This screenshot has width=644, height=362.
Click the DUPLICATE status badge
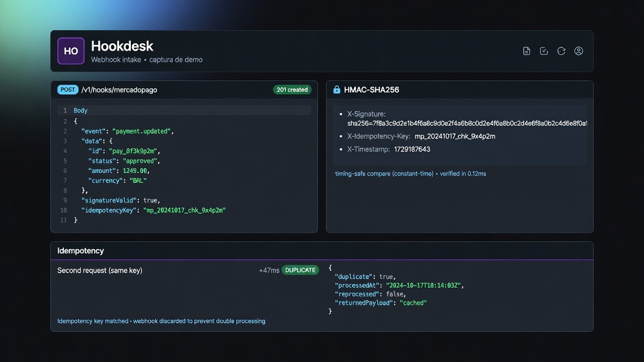(x=300, y=270)
